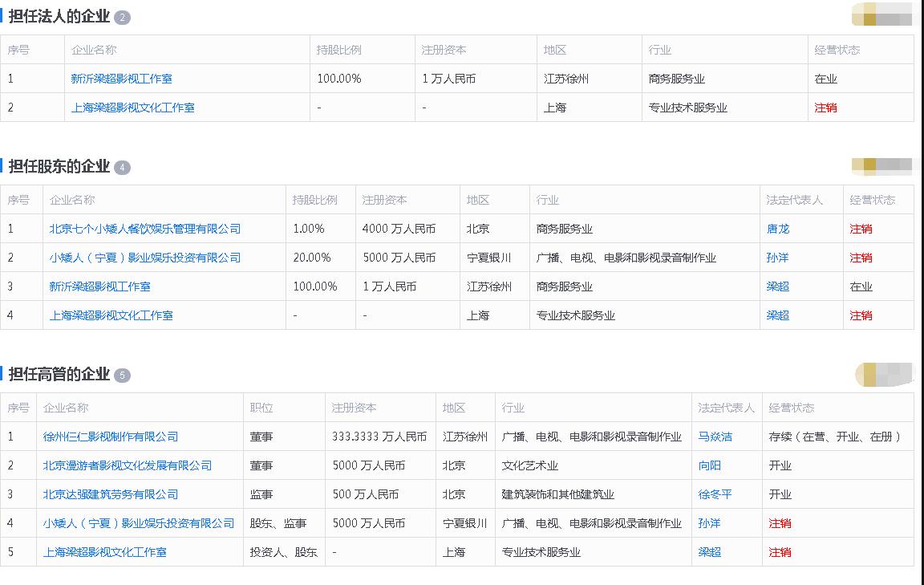The image size is (924, 585).
Task: Click the 北京漫游者影视文化发展有限公司 link
Action: tap(128, 465)
